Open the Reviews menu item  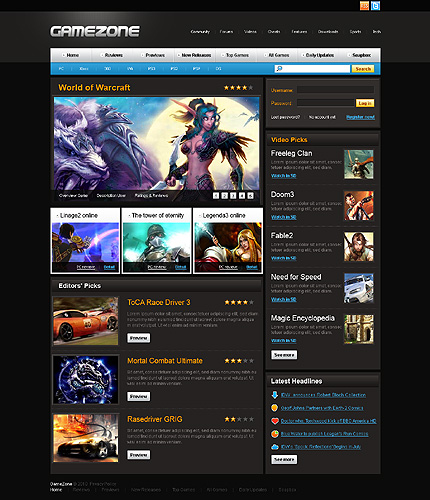[112, 55]
